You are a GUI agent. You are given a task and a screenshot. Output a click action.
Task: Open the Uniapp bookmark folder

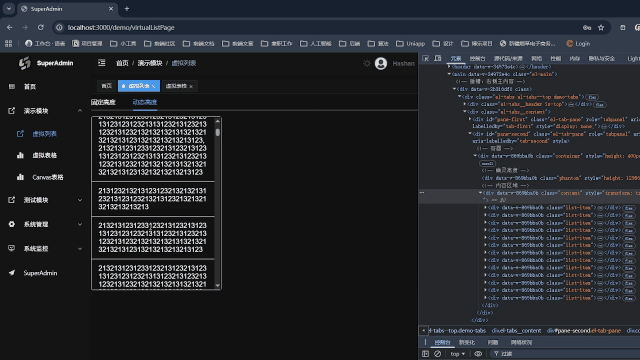click(x=411, y=43)
